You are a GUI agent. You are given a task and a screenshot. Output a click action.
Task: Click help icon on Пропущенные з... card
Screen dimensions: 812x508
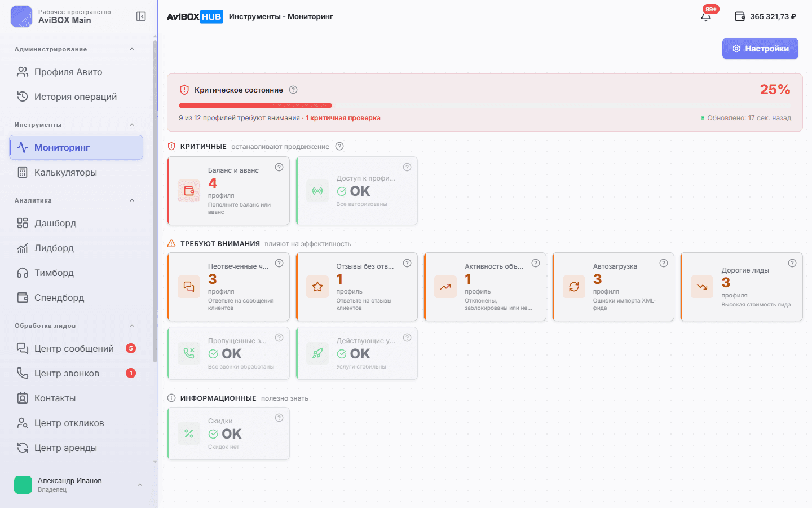click(x=279, y=338)
